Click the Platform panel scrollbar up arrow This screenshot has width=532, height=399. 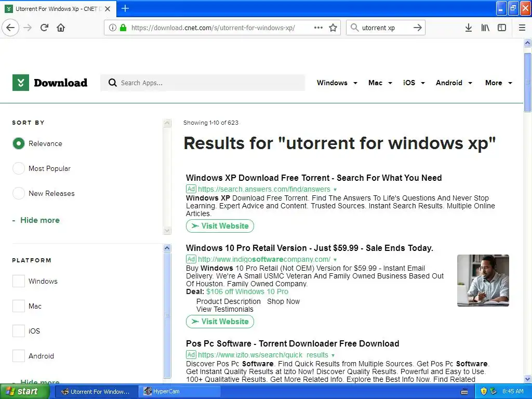pos(167,248)
